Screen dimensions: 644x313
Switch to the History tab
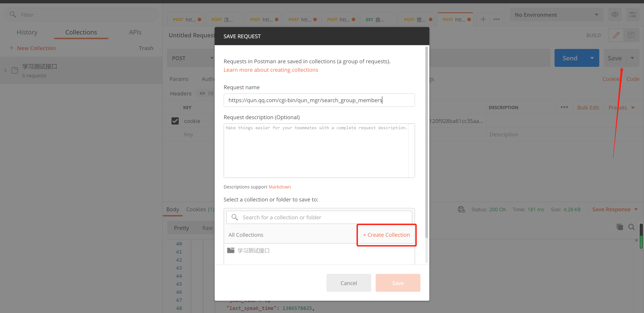pos(27,32)
